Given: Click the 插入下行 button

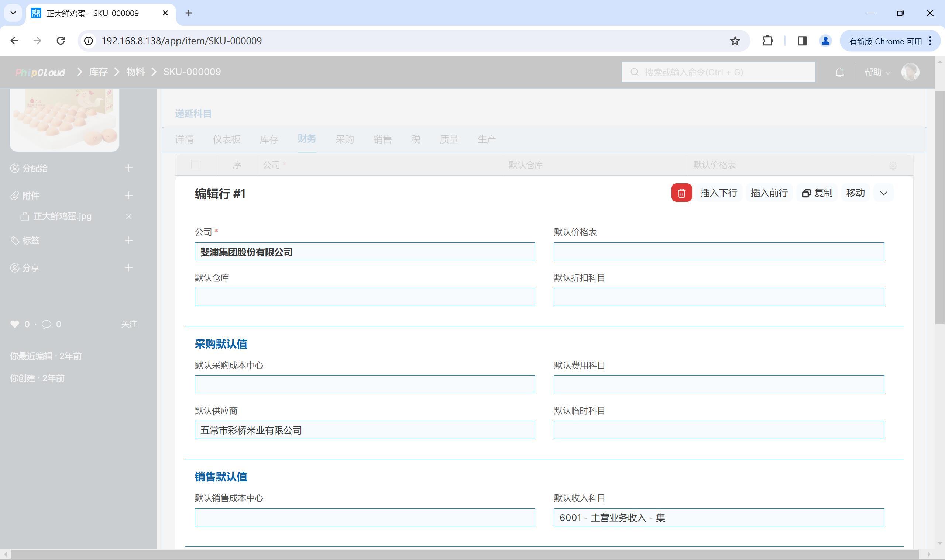Looking at the screenshot, I should click(718, 193).
